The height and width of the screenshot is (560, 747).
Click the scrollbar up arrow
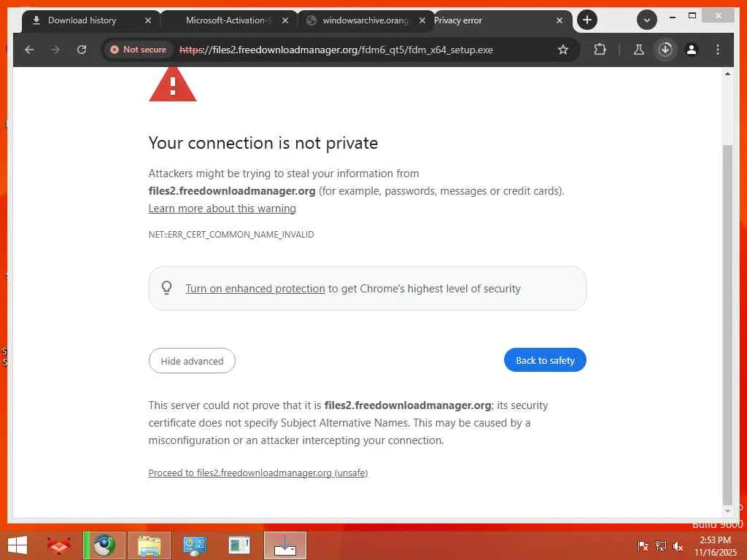point(727,74)
